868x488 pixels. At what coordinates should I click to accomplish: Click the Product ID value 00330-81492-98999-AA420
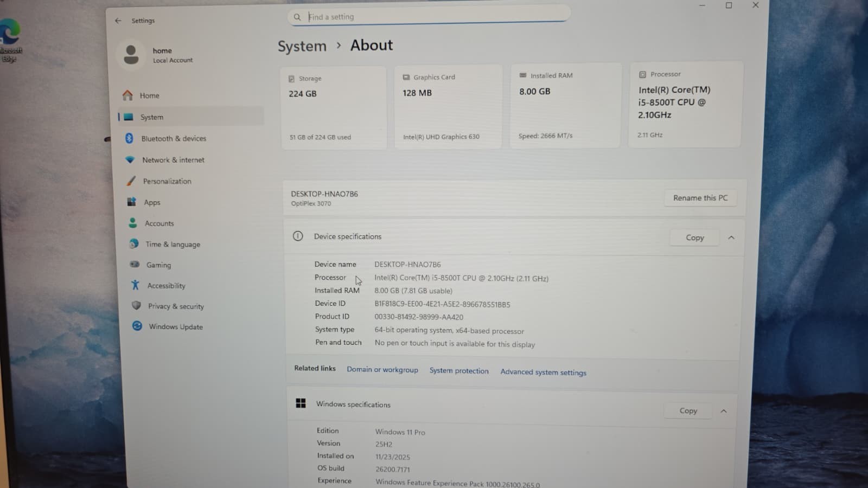tap(419, 317)
